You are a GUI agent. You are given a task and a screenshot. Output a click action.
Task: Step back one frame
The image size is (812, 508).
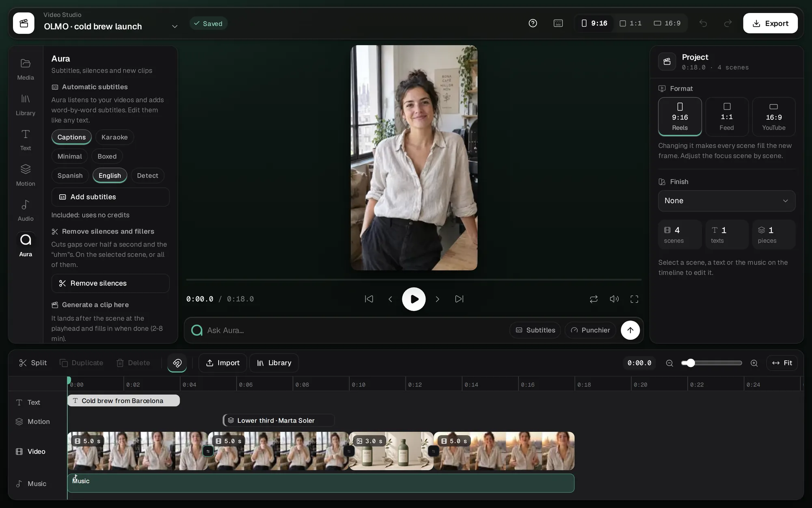coord(390,299)
